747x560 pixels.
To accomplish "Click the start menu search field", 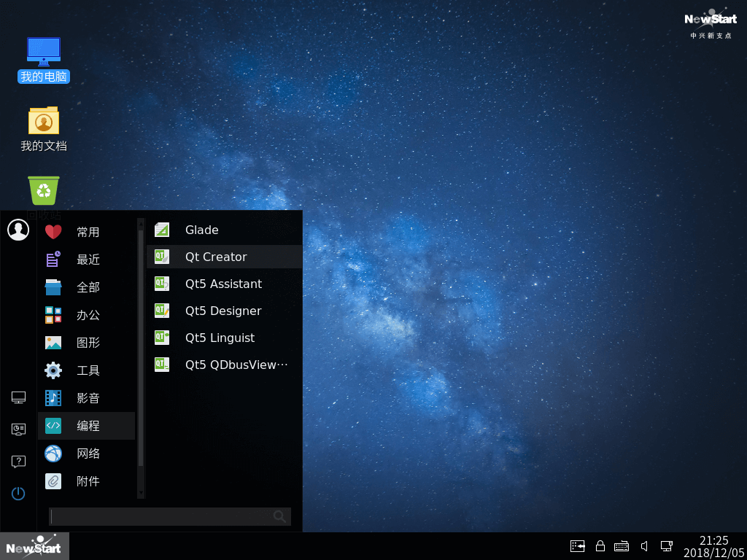I will (x=169, y=516).
